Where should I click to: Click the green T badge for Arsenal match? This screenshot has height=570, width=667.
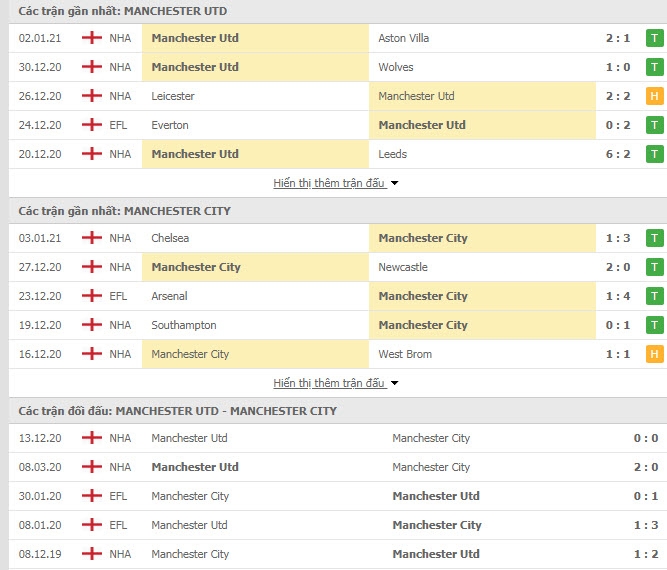[x=655, y=296]
